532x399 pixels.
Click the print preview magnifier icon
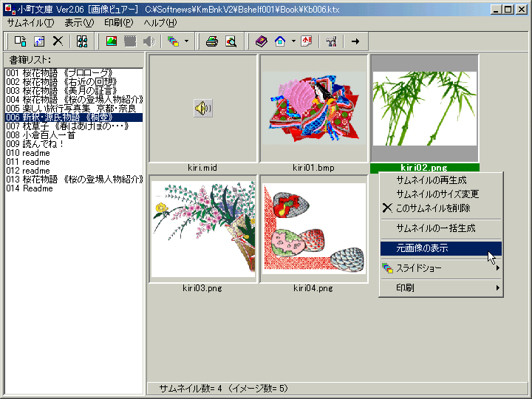tap(231, 41)
